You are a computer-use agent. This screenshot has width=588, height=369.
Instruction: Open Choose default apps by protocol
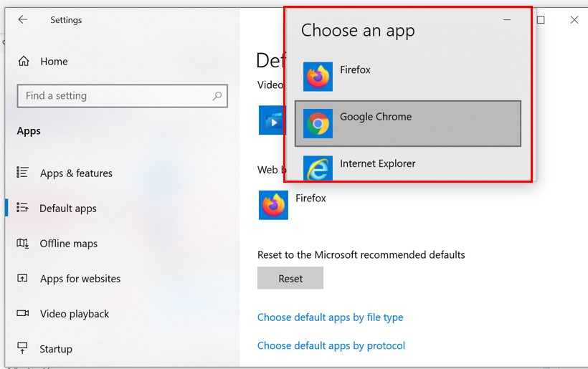[331, 345]
